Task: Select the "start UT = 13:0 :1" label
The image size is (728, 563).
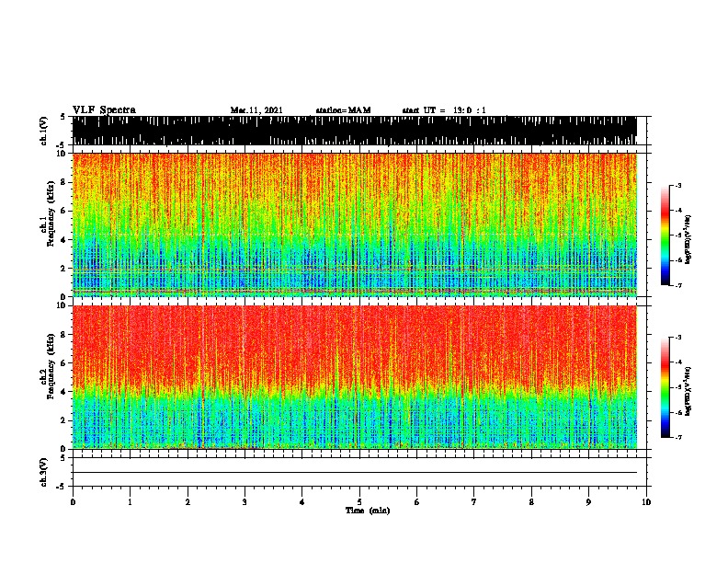Action: 444,110
